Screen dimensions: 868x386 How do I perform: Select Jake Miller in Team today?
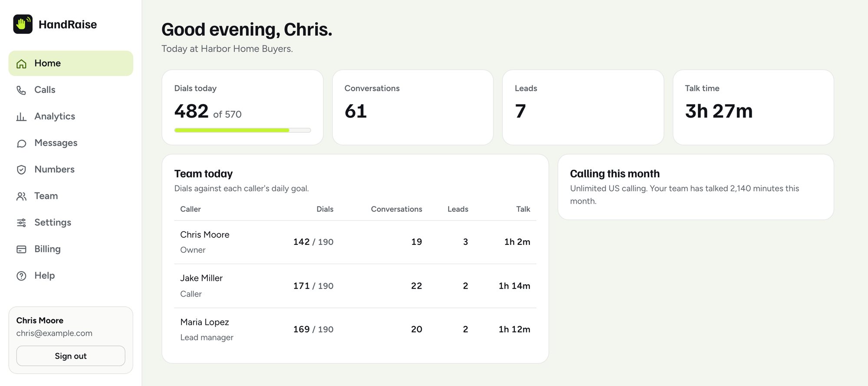201,278
